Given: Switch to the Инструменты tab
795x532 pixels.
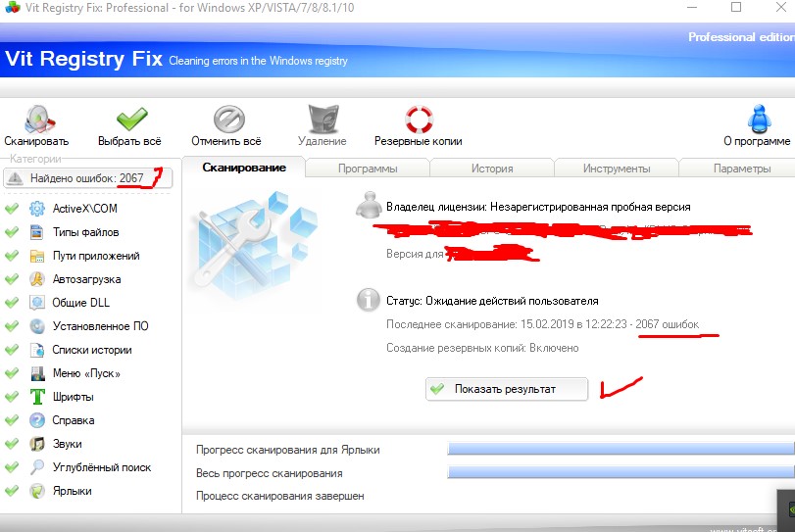Looking at the screenshot, I should pos(617,169).
